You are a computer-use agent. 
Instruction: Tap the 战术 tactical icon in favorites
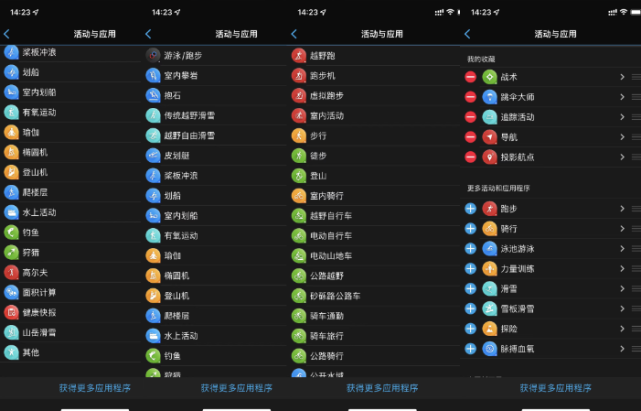[x=489, y=77]
